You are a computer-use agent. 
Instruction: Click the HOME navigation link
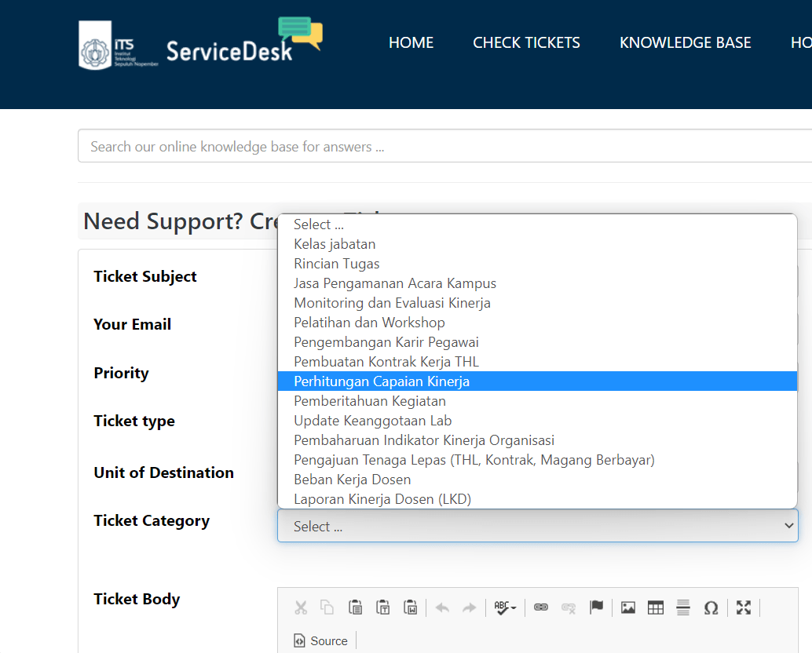pos(411,43)
